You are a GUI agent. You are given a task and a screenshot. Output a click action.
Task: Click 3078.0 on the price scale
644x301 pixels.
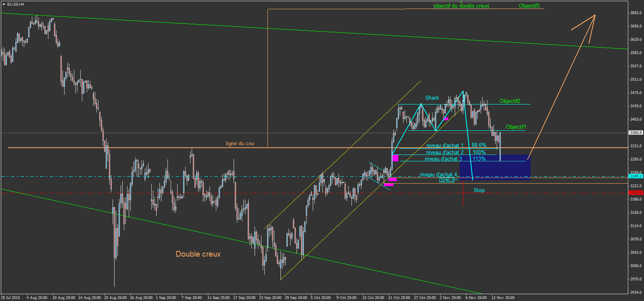(636, 239)
